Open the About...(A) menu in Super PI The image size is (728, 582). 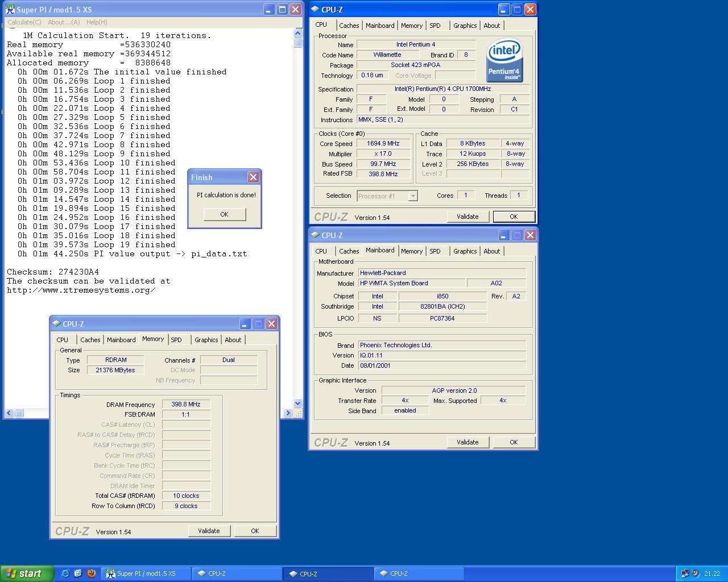click(64, 22)
